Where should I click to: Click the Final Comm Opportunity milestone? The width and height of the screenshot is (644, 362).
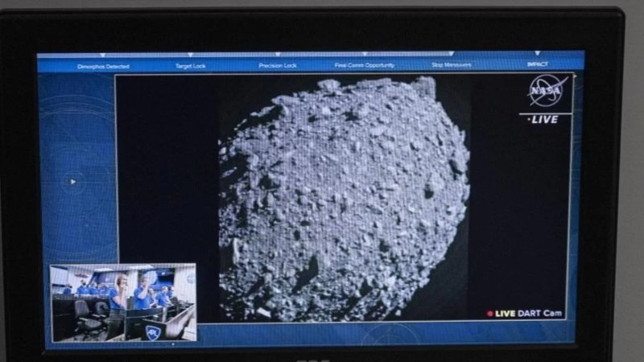coord(365,65)
